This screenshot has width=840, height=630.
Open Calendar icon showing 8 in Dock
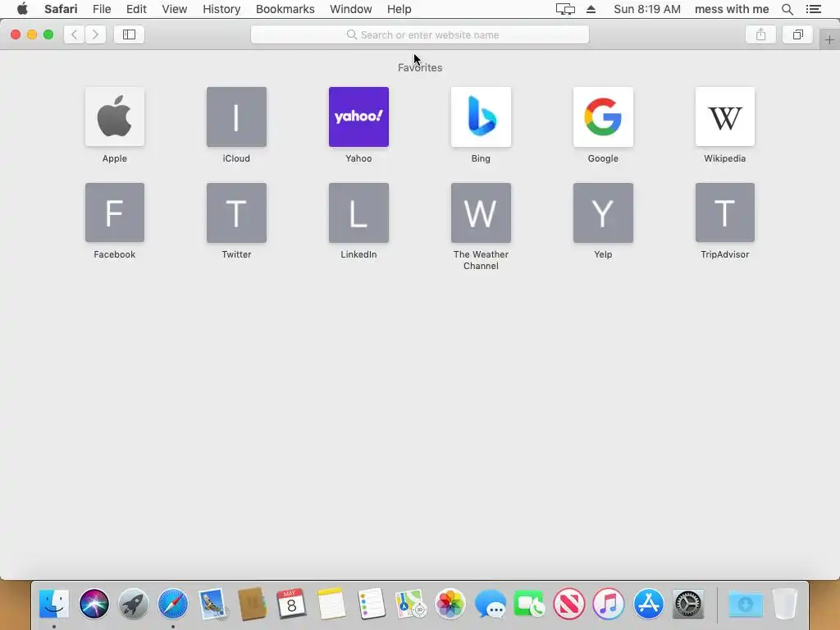click(x=291, y=604)
